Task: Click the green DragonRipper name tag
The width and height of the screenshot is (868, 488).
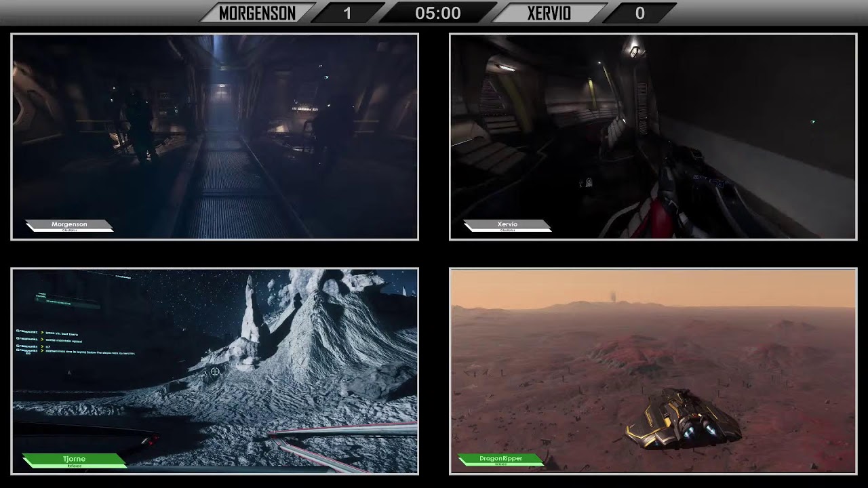Action: pos(501,460)
